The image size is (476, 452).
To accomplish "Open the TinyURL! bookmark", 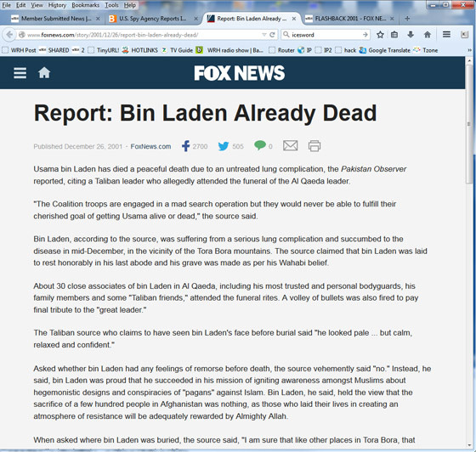I will 104,50.
